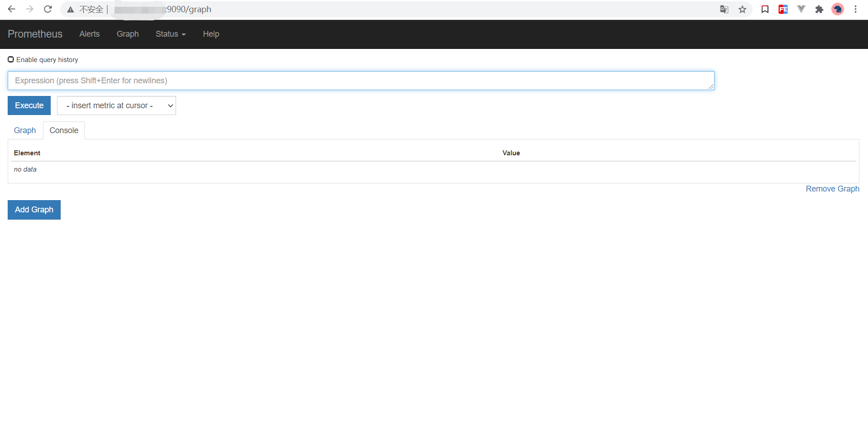
Task: Reload the page with the refresh icon
Action: tap(48, 9)
